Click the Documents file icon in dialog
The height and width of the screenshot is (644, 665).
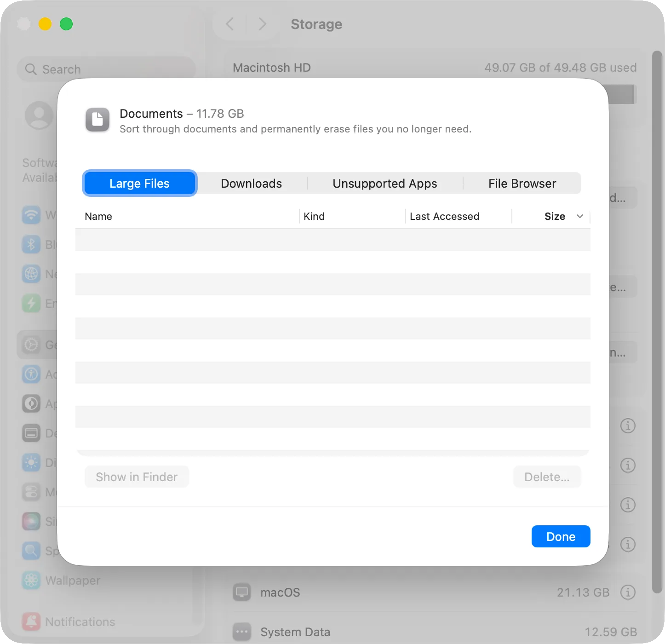(97, 120)
